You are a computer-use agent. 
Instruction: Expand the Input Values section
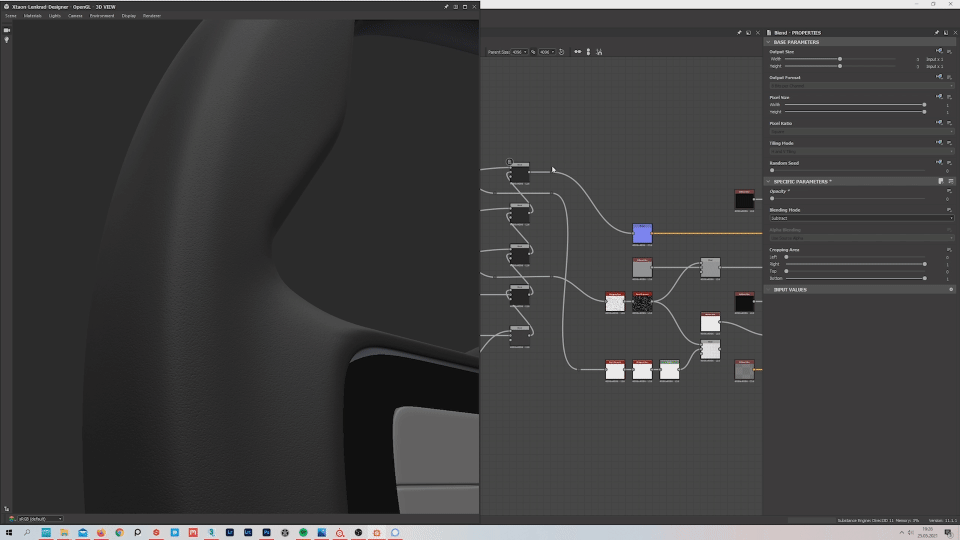tap(768, 290)
